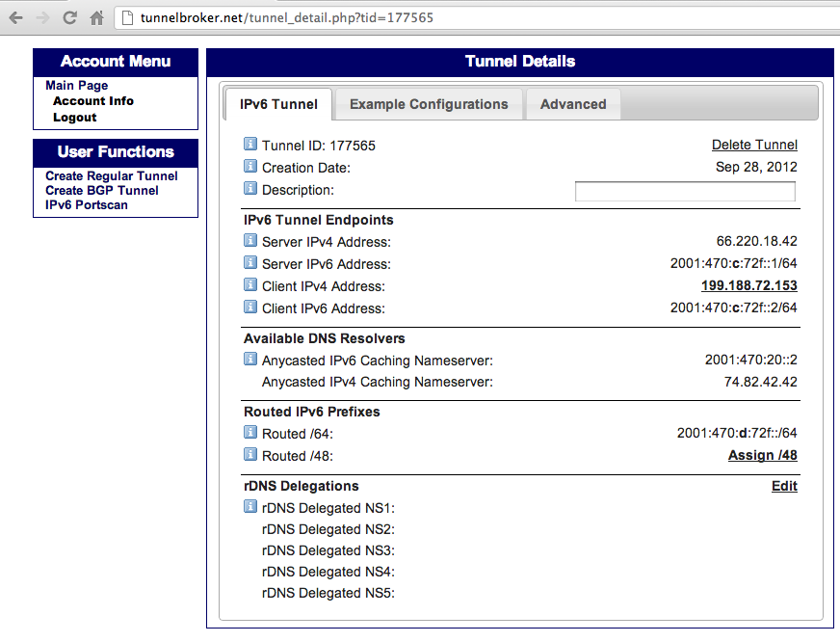Click Assign /48 link

click(762, 455)
